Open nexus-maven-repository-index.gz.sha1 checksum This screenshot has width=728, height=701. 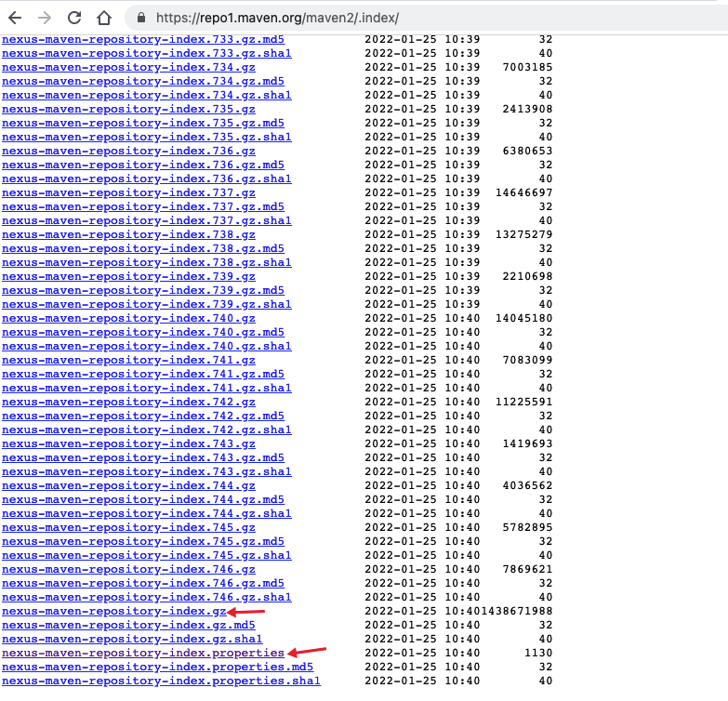132,640
